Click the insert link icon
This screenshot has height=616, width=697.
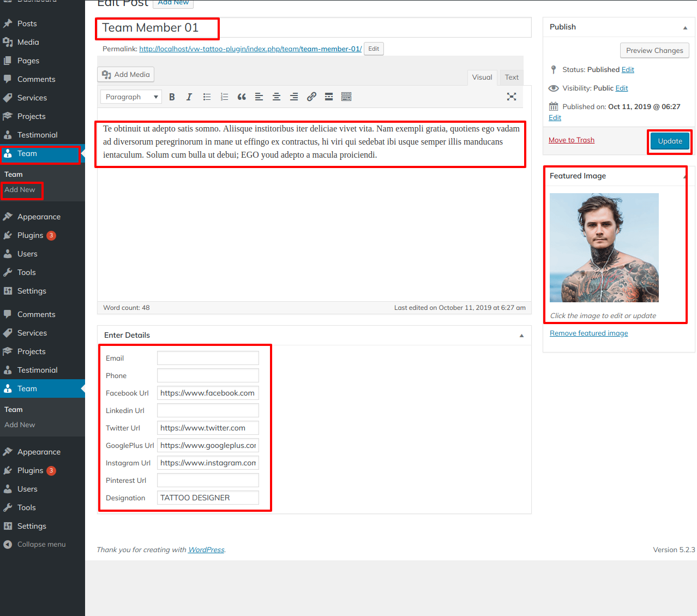click(x=311, y=97)
